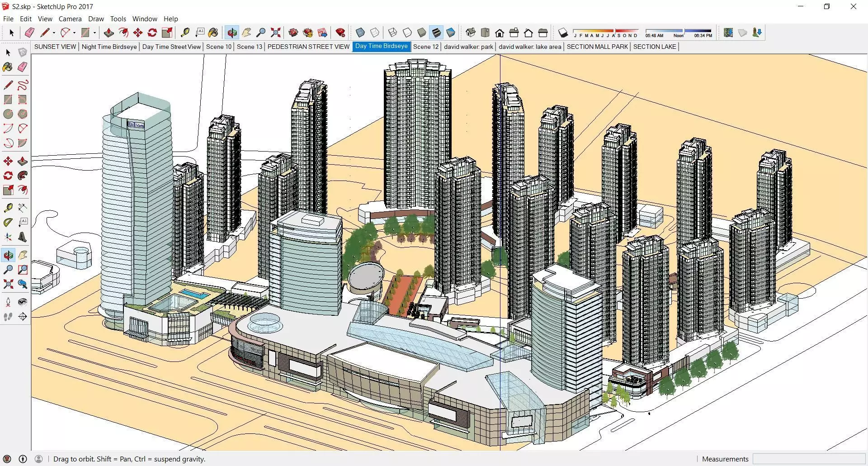Switch to Iso standard view
This screenshot has height=466, width=868.
click(x=471, y=33)
